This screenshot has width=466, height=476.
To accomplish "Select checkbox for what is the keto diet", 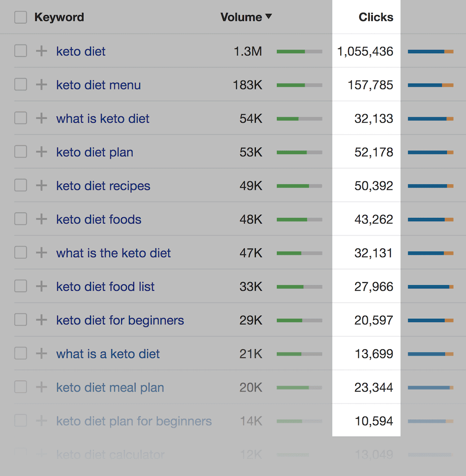I will pos(21,252).
